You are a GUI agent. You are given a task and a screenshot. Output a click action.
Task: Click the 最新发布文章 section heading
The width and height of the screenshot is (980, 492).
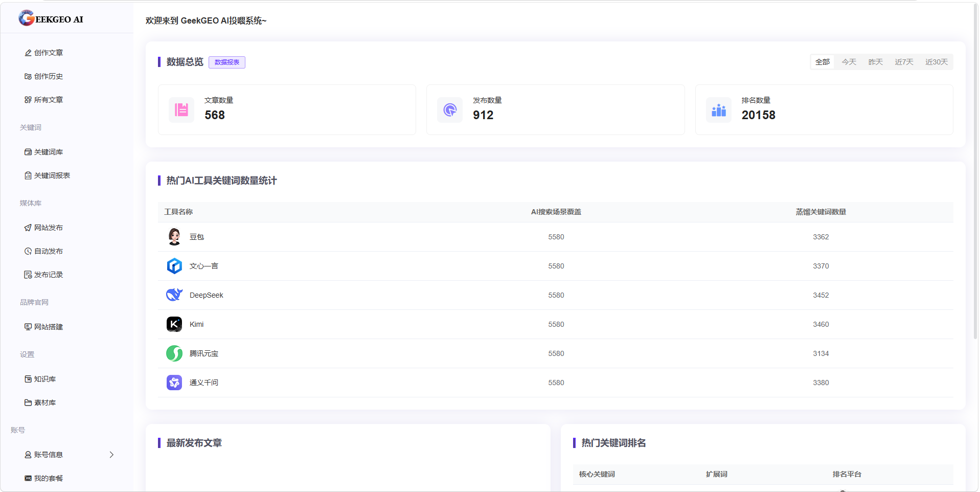[194, 443]
